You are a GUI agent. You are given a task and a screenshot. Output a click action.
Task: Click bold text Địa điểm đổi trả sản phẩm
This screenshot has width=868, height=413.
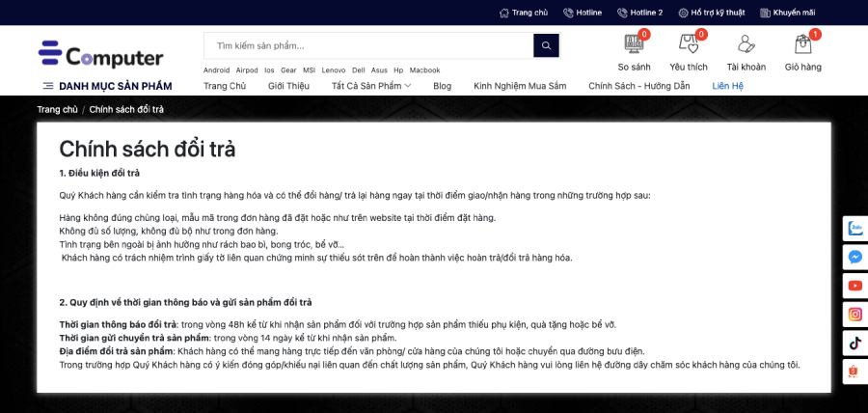click(x=117, y=351)
